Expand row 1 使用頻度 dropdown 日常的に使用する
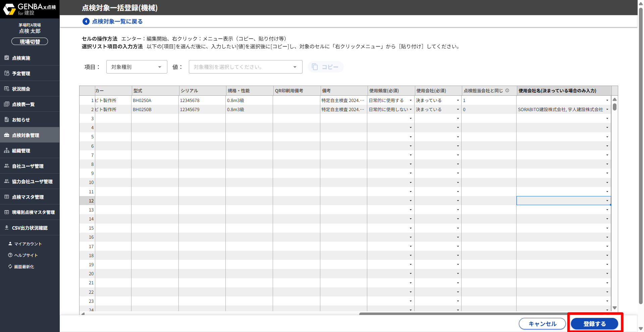The height and width of the screenshot is (332, 644). click(x=411, y=100)
